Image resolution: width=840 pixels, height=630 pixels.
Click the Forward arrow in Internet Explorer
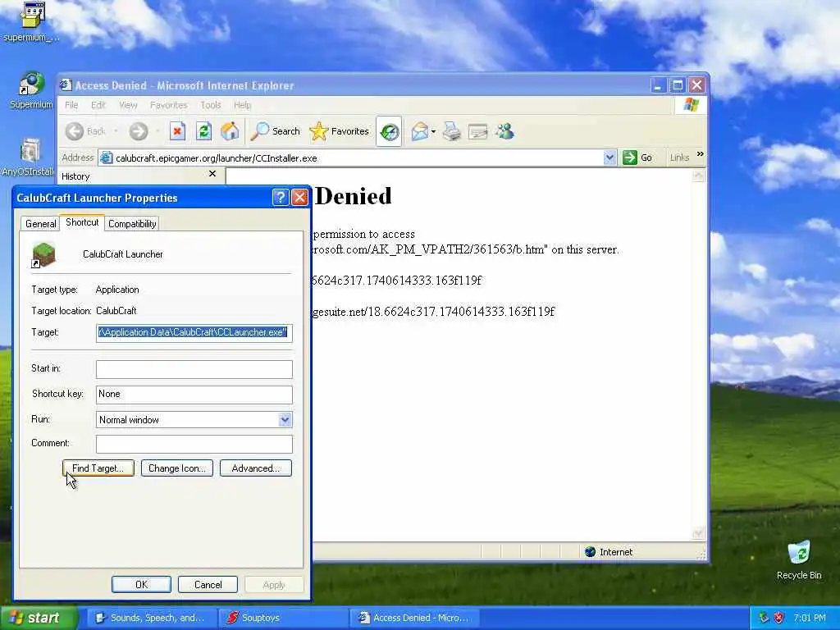pos(139,131)
